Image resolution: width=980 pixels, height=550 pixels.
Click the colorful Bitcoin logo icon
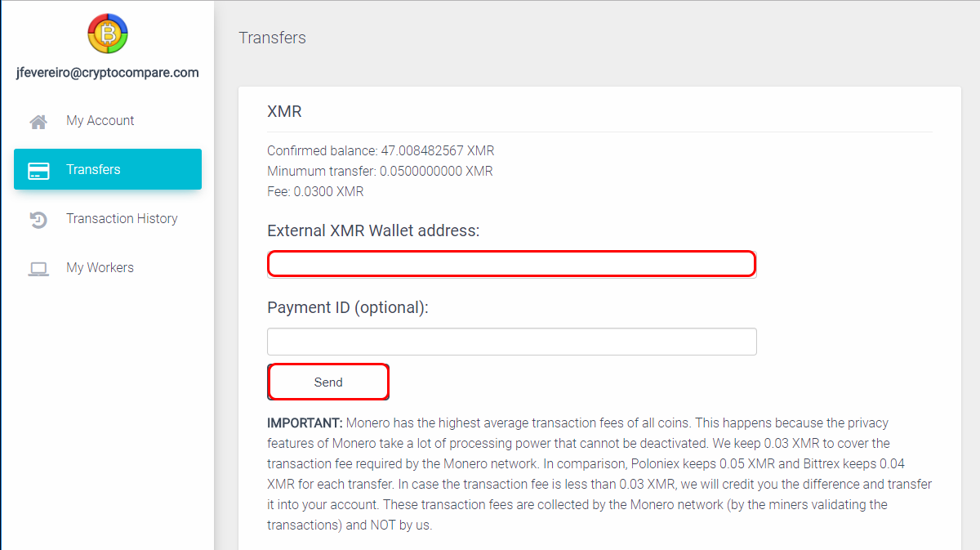pos(108,34)
